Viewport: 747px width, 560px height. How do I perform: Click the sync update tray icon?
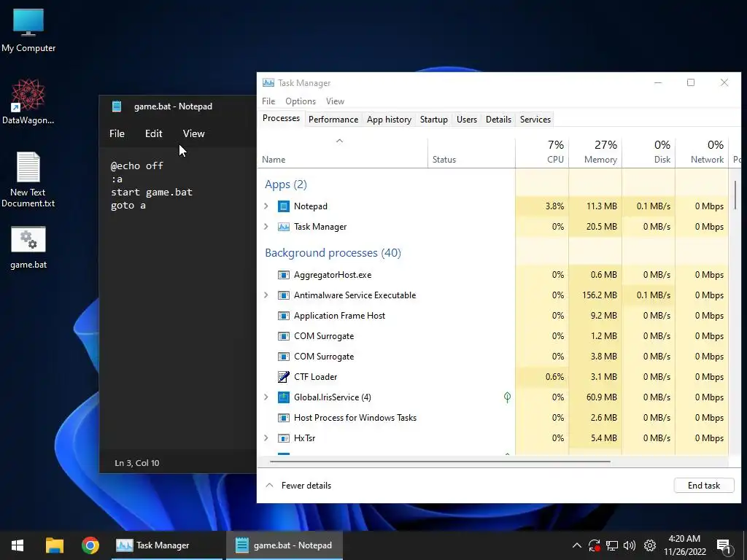coord(594,545)
